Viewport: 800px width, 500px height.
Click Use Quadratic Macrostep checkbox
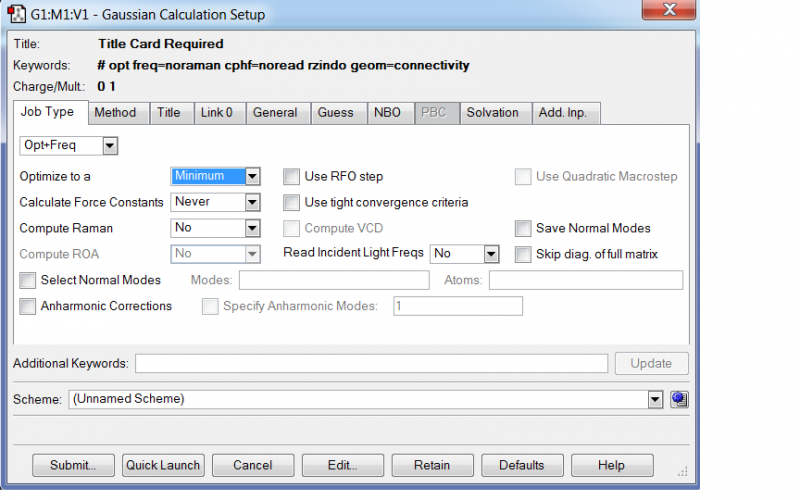(x=523, y=177)
